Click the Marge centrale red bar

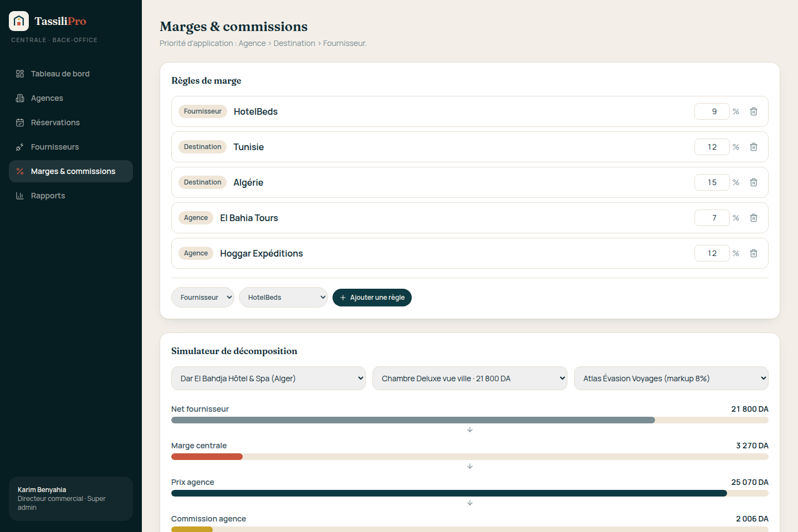point(207,457)
